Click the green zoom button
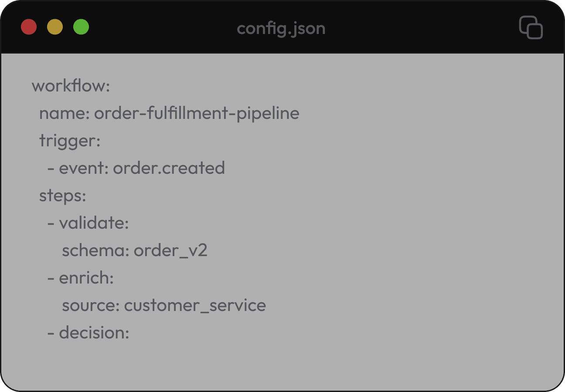This screenshot has height=392, width=565. click(81, 27)
